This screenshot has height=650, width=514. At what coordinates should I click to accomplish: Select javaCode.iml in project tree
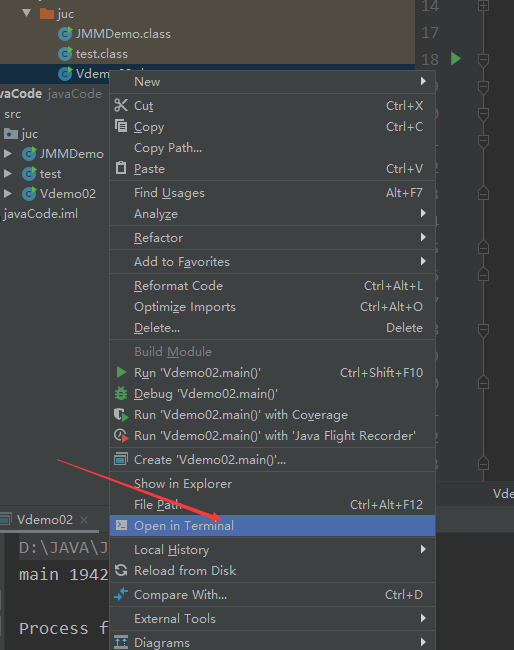click(x=40, y=214)
